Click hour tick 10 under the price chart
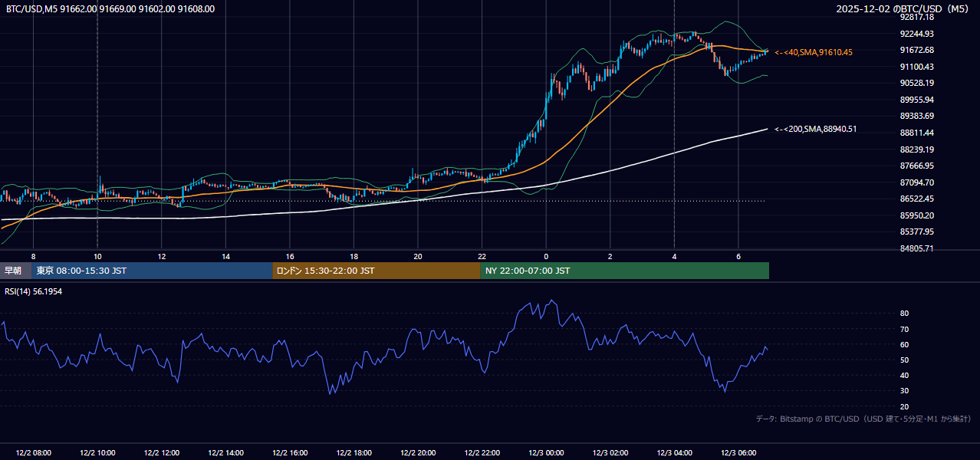980x460 pixels. [97, 256]
